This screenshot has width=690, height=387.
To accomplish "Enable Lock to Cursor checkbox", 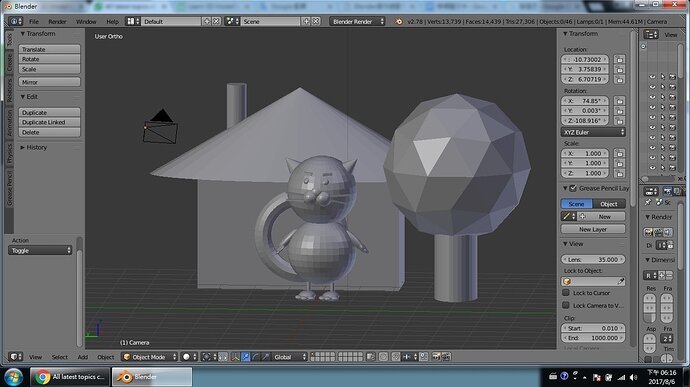I will pyautogui.click(x=566, y=293).
